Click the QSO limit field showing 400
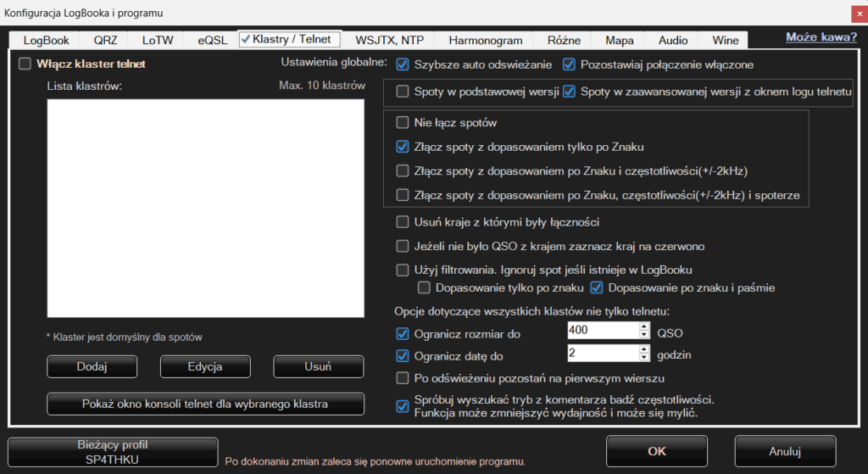This screenshot has width=868, height=474. click(x=600, y=329)
